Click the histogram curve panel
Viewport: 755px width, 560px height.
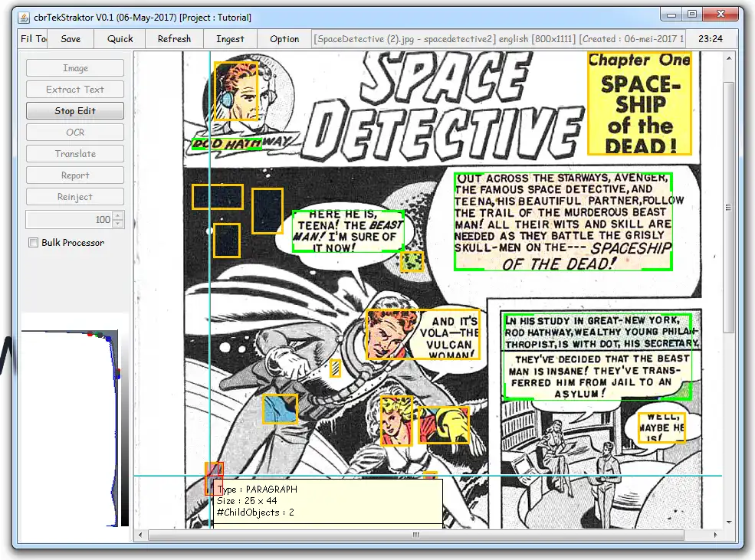point(74,428)
